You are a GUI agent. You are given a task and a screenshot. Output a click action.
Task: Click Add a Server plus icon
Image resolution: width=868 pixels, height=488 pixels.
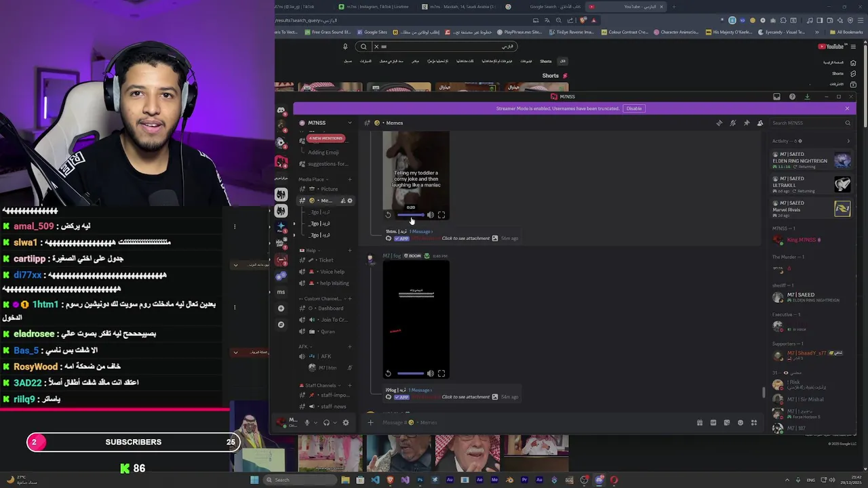(281, 308)
